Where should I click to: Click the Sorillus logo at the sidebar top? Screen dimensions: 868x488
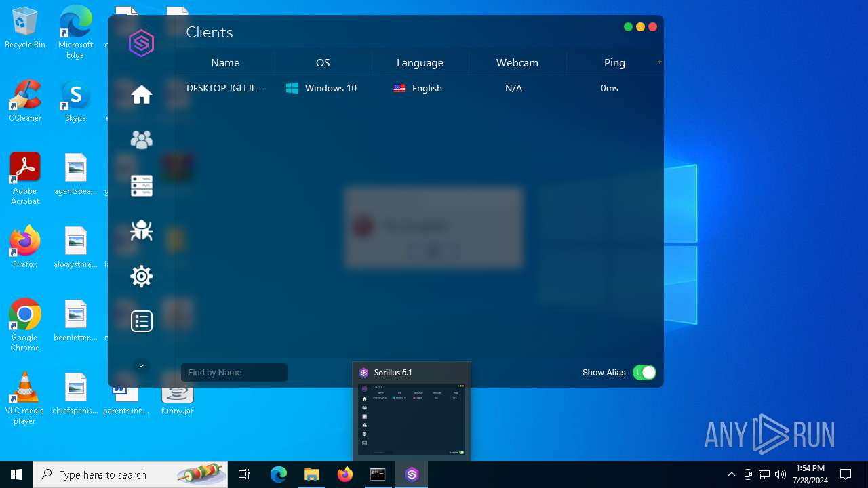142,43
